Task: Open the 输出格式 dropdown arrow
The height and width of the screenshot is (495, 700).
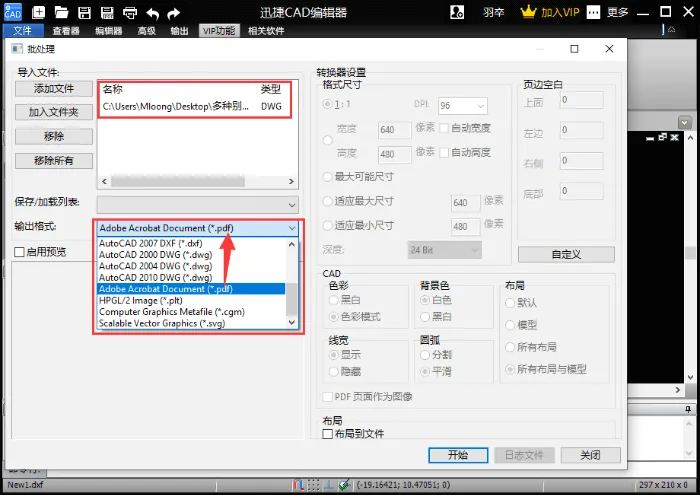Action: click(292, 229)
